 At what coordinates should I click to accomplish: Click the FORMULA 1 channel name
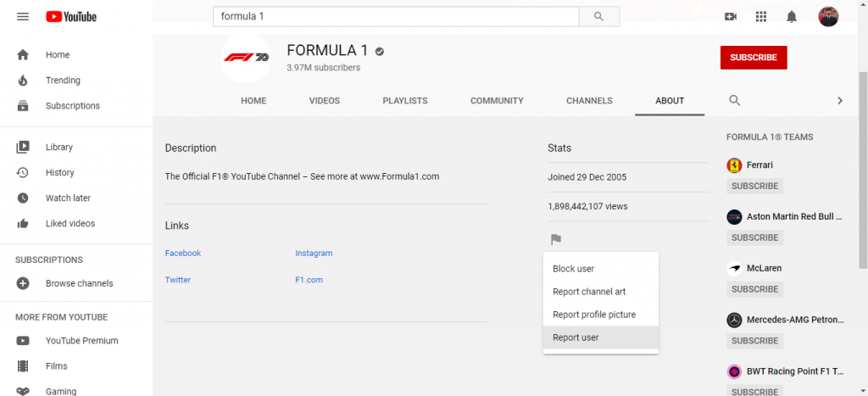click(327, 50)
